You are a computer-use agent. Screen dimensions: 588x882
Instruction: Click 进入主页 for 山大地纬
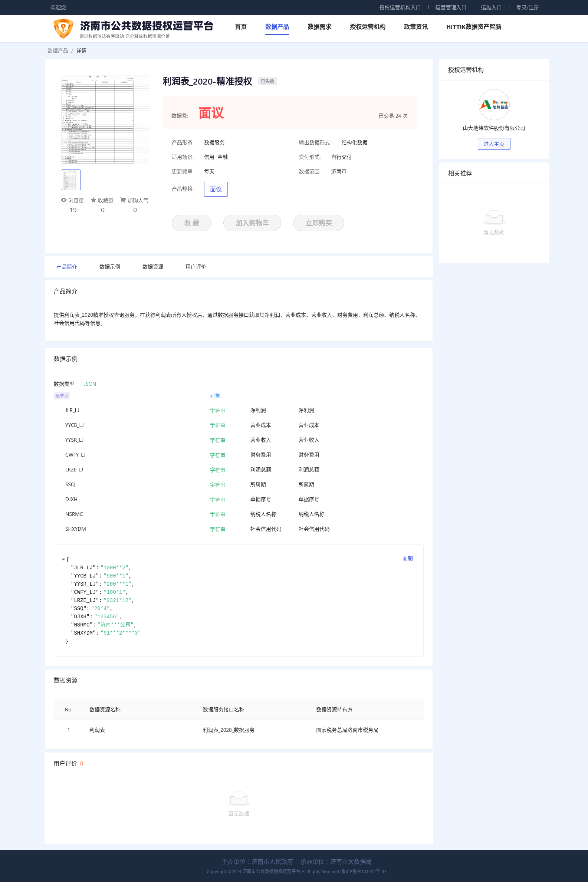[493, 144]
